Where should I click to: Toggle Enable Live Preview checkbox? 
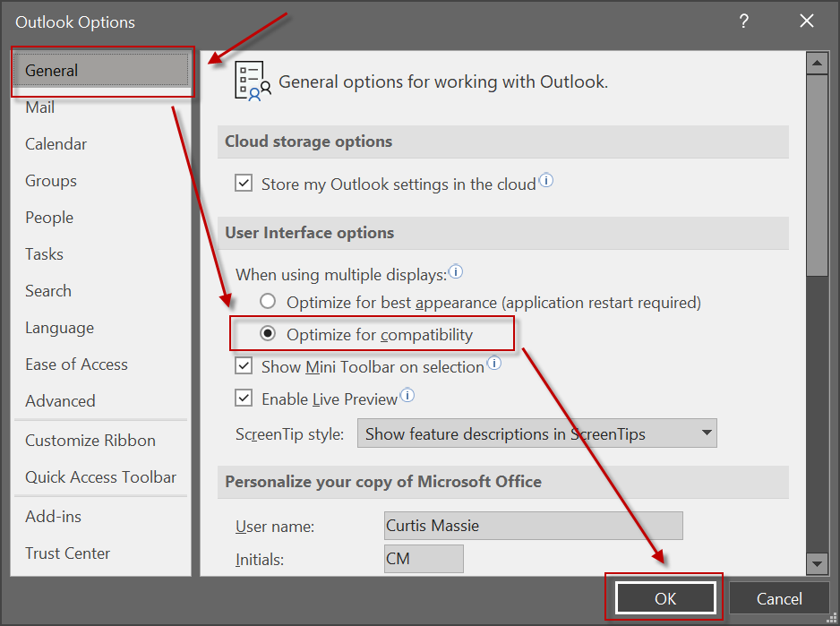pos(244,398)
